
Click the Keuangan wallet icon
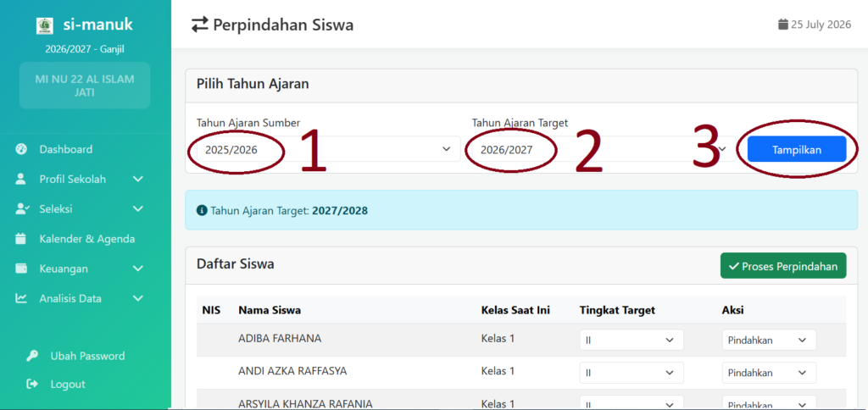pyautogui.click(x=21, y=269)
